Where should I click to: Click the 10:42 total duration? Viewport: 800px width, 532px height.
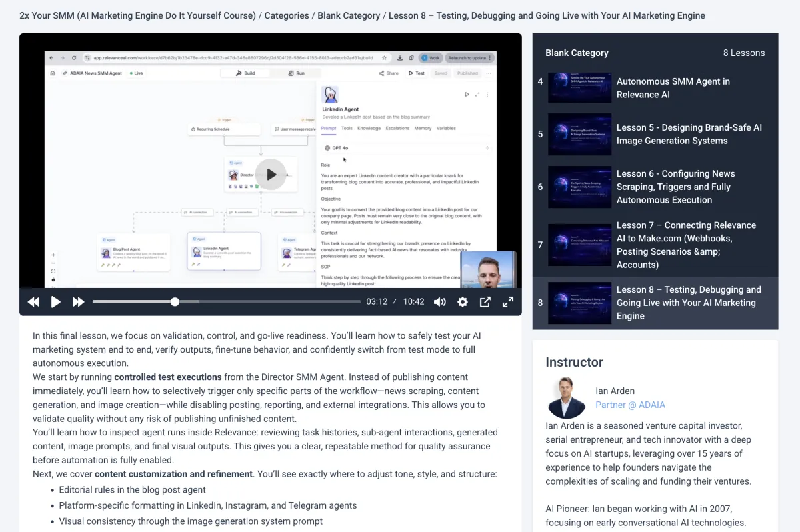(x=413, y=302)
